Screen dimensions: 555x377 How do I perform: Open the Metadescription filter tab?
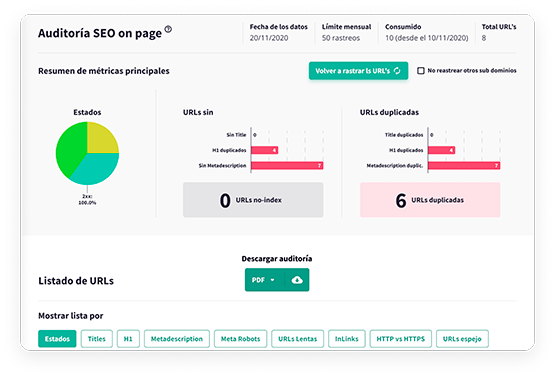177,339
